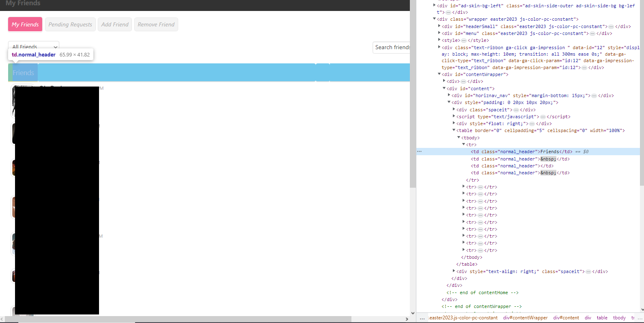Collapse the tbody element node
This screenshot has width=644, height=323.
459,138
